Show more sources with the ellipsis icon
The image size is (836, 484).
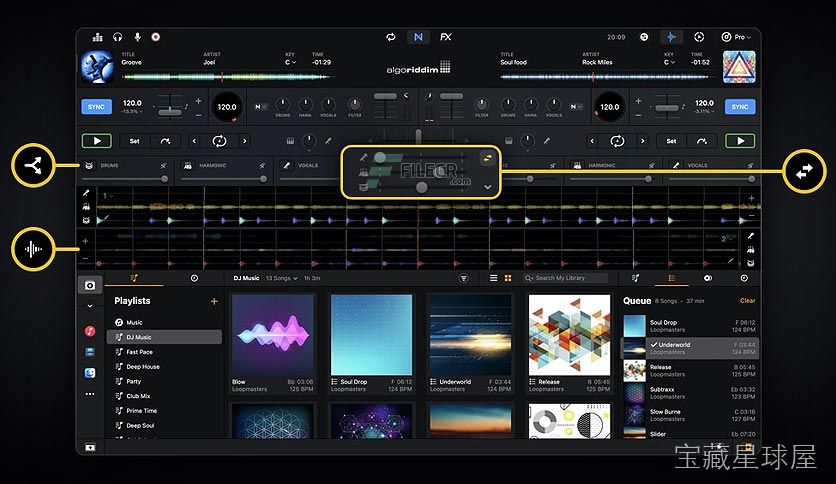tap(90, 394)
